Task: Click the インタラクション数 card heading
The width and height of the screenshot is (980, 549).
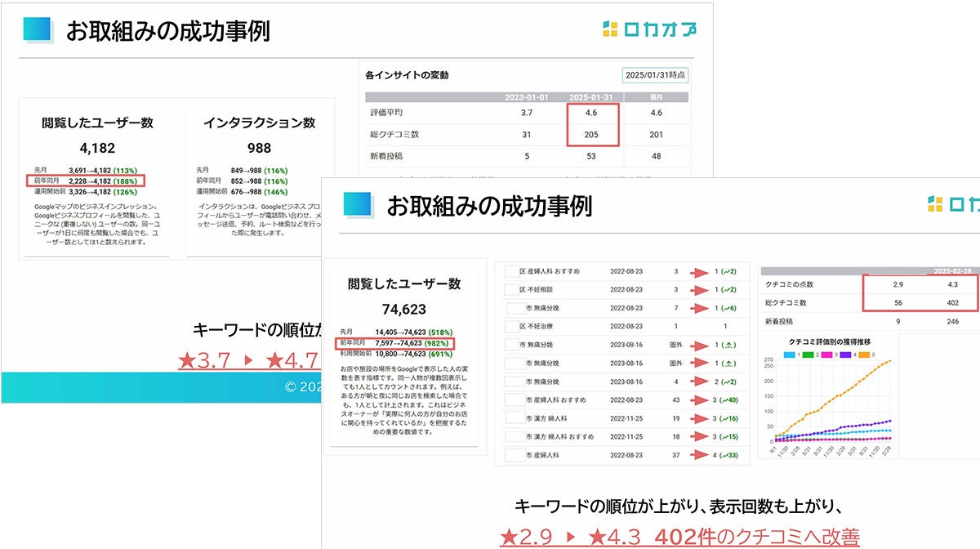Action: pyautogui.click(x=259, y=123)
